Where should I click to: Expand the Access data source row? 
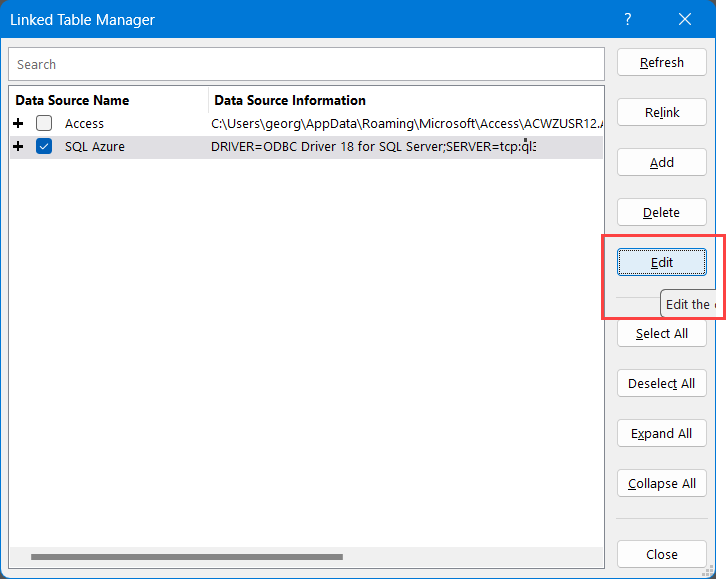pyautogui.click(x=18, y=123)
